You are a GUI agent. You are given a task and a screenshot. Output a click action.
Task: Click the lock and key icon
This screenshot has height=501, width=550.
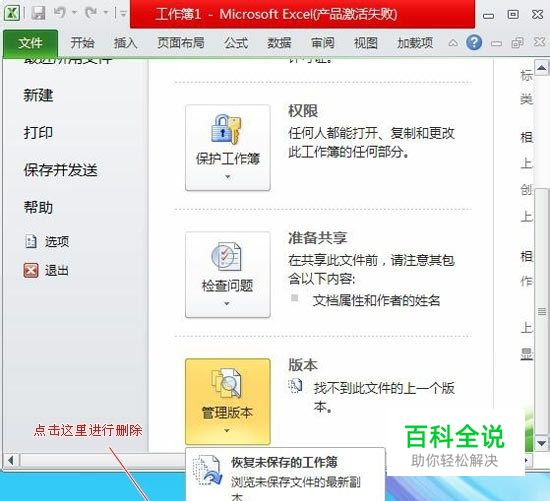[226, 129]
